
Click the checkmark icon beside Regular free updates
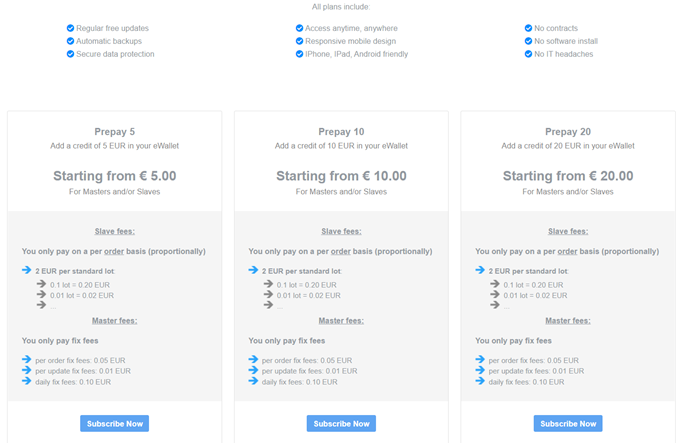click(x=70, y=28)
